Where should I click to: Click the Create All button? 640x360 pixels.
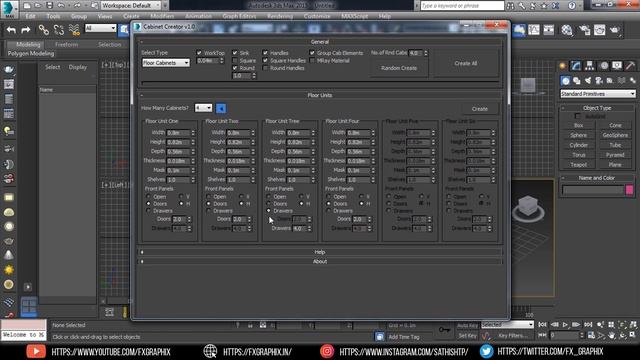click(x=466, y=63)
